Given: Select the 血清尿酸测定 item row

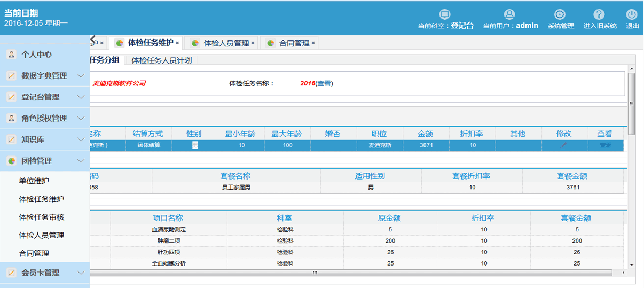Looking at the screenshot, I should coord(356,230).
